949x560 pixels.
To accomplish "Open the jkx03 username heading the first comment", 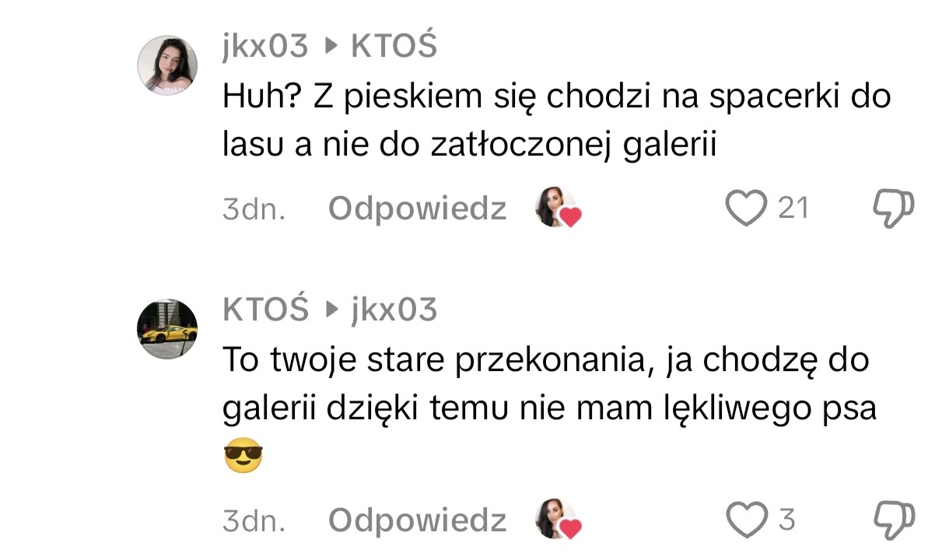I will [x=265, y=47].
